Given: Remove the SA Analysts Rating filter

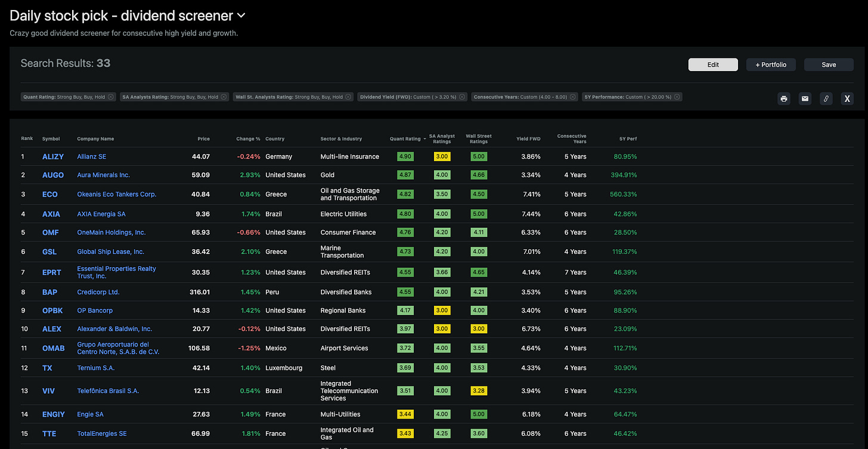Looking at the screenshot, I should pos(224,96).
